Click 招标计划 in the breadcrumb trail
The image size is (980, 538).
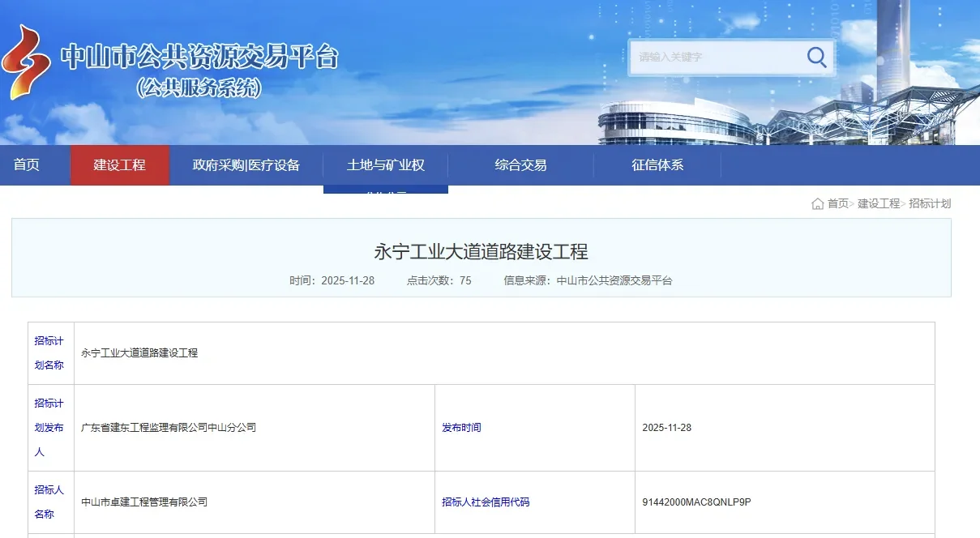coord(931,203)
